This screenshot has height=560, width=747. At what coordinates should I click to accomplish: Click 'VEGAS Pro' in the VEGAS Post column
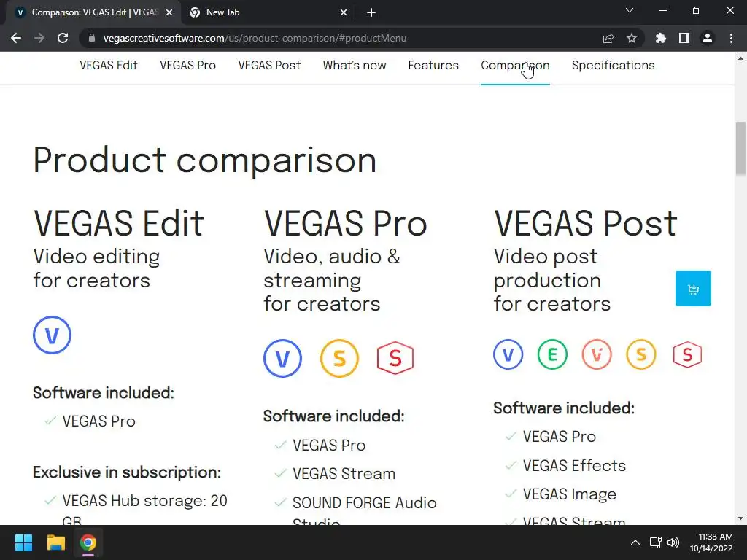click(x=560, y=437)
